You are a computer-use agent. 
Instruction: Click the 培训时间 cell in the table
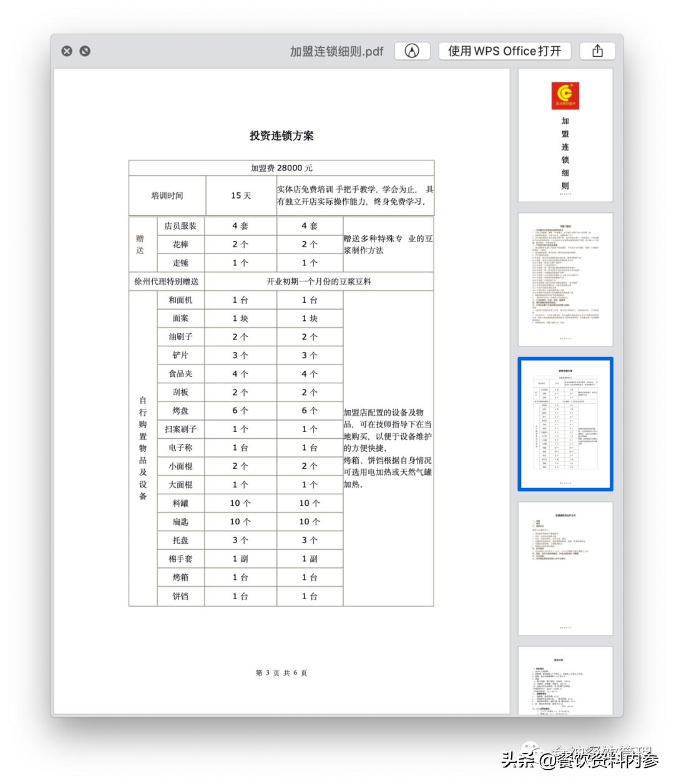pyautogui.click(x=168, y=196)
